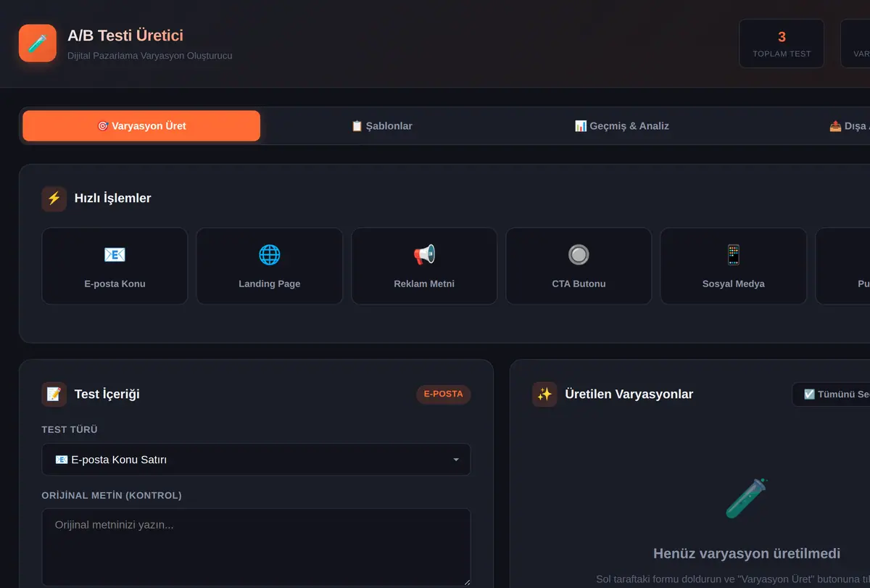This screenshot has width=870, height=588.
Task: Select the Landing Page globe icon
Action: (x=270, y=254)
